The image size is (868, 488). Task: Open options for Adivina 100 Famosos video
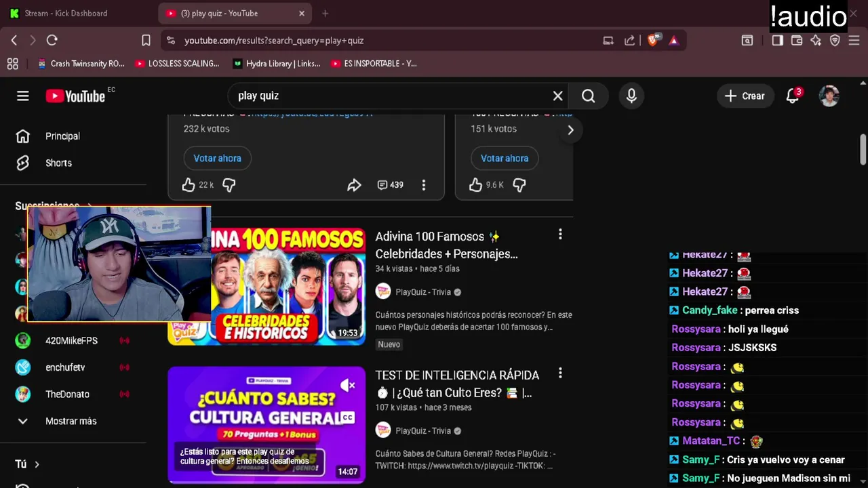coord(560,235)
